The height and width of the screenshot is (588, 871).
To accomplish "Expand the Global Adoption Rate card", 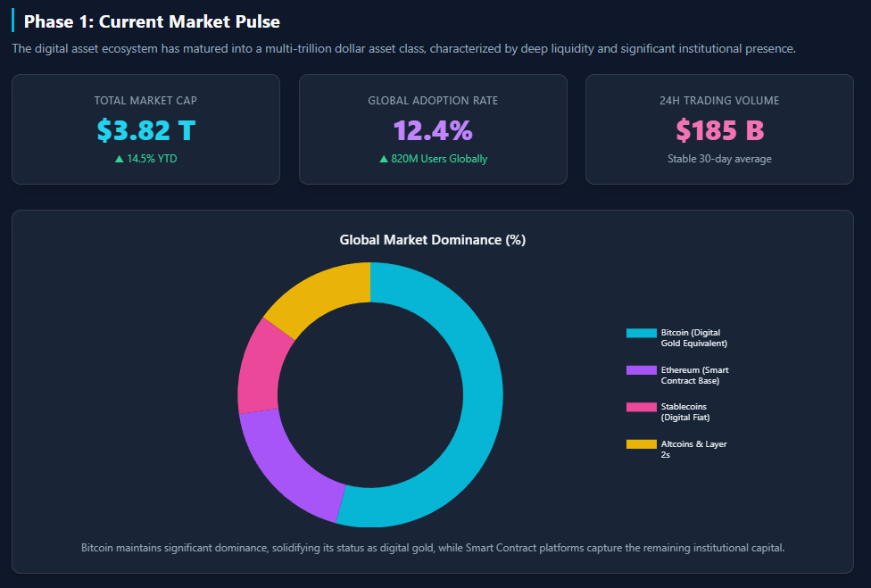I will pyautogui.click(x=433, y=129).
